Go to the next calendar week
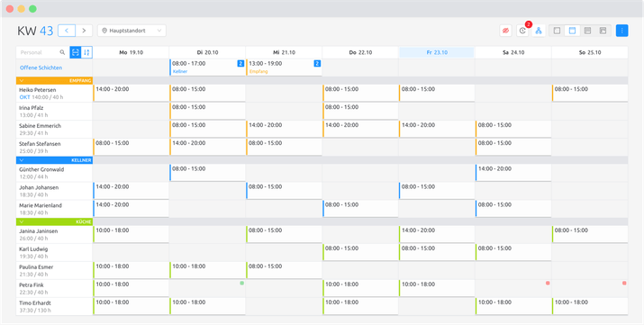 click(84, 31)
